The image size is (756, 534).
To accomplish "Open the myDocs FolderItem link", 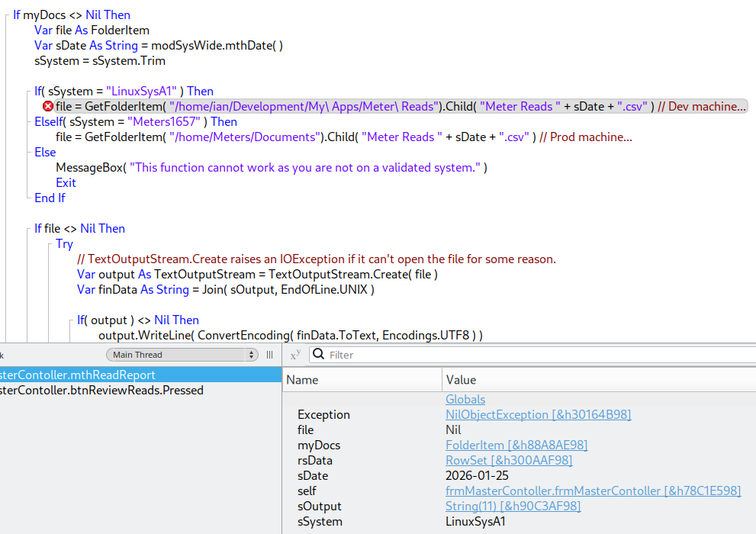I will coord(516,446).
